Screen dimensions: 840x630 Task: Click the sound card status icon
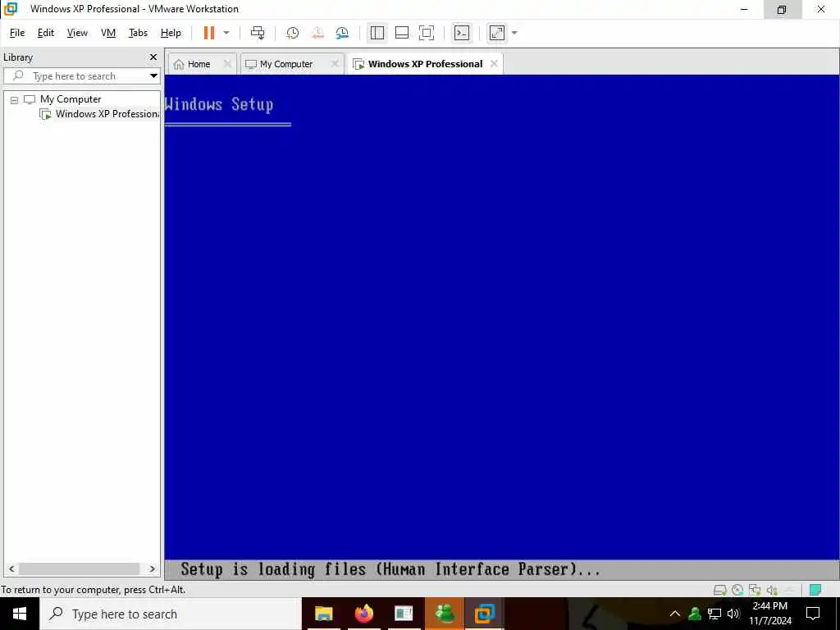(772, 591)
